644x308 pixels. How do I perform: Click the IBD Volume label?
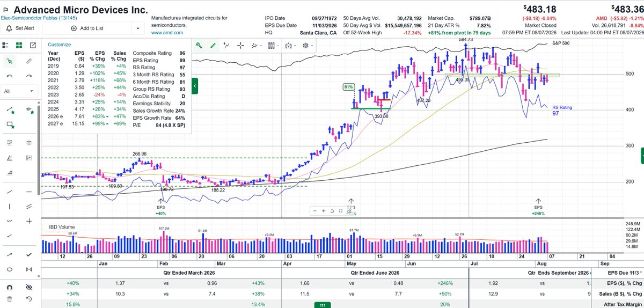62,227
